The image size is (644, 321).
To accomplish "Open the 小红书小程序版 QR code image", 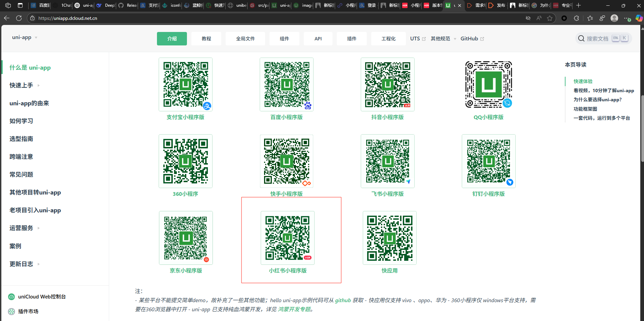I will coord(288,238).
